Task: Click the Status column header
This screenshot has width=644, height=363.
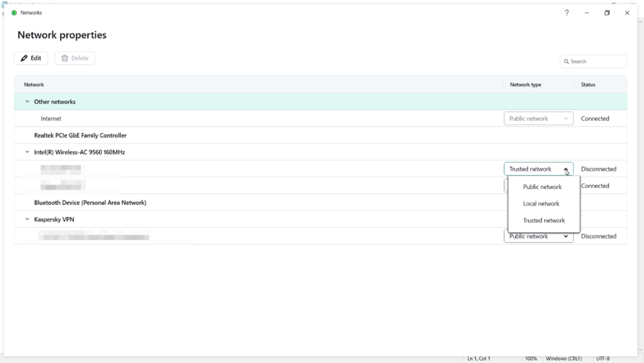Action: (588, 84)
